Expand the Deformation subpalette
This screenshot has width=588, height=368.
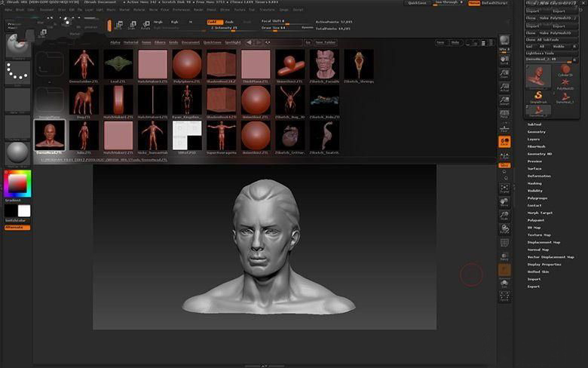pos(539,176)
